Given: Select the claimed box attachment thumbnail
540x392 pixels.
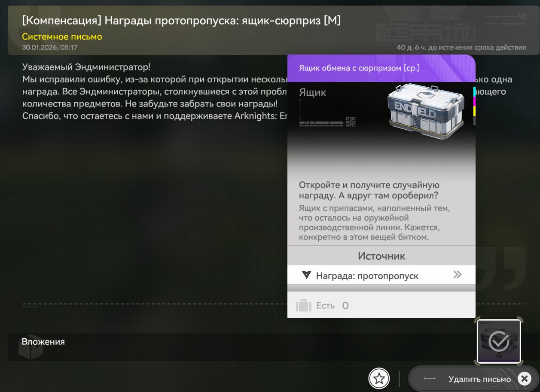Looking at the screenshot, I should (499, 341).
